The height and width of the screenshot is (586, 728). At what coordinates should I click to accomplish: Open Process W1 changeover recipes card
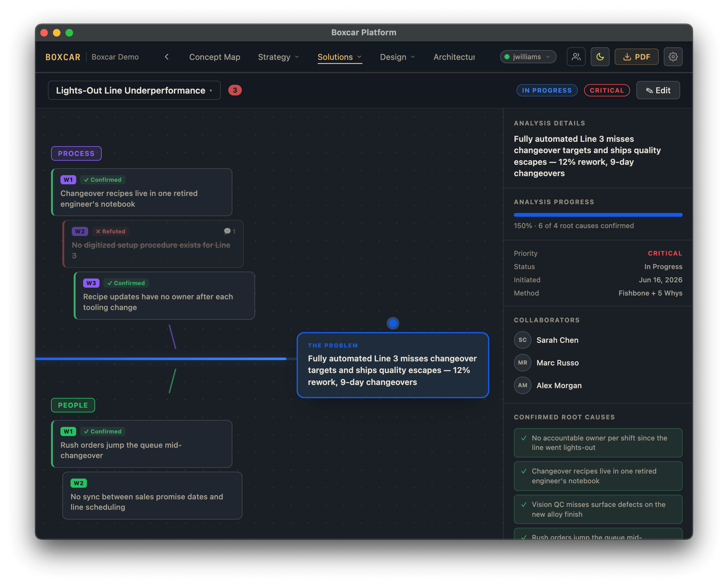coord(141,192)
